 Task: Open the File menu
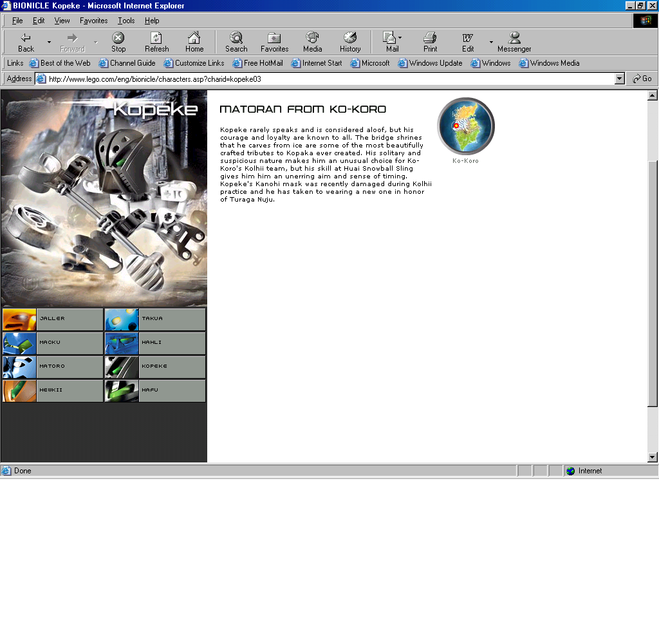pos(17,21)
